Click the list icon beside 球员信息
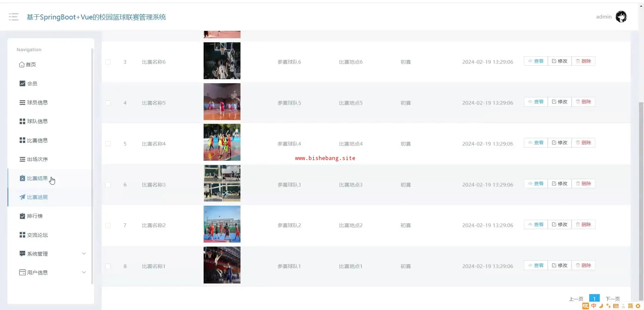Screen dimensions: 644x310 (x=22, y=102)
